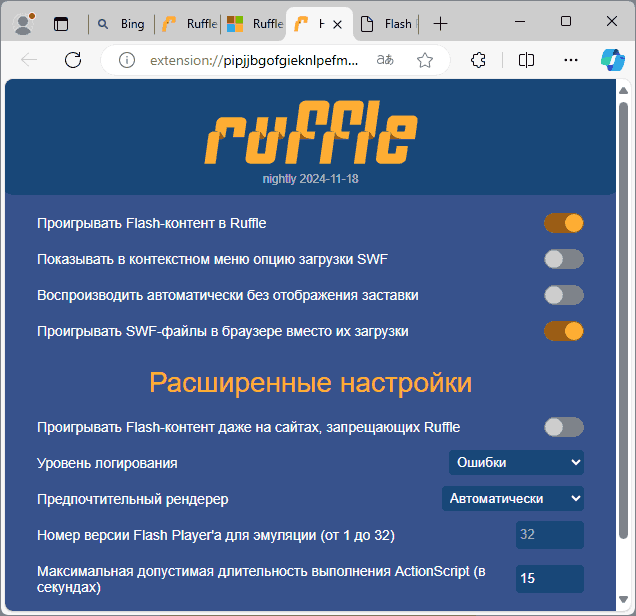This screenshot has height=616, width=636.
Task: Click the scrollbar up arrow
Action: [x=624, y=90]
